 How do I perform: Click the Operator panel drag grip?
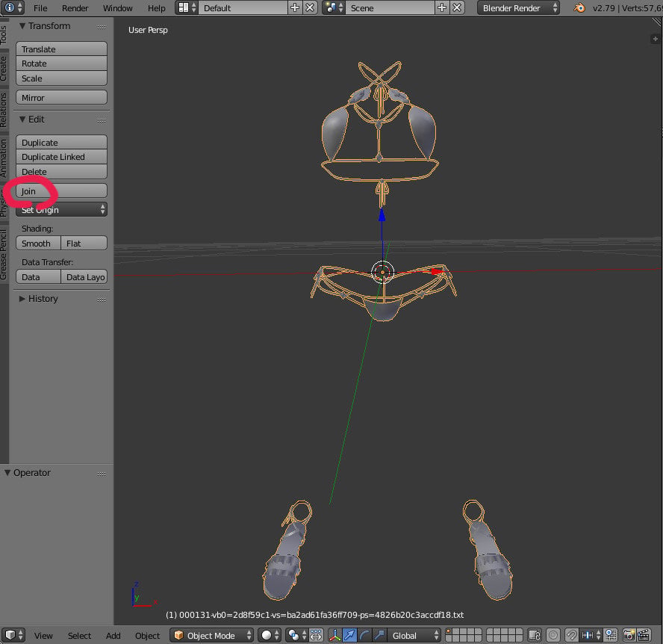tap(102, 474)
